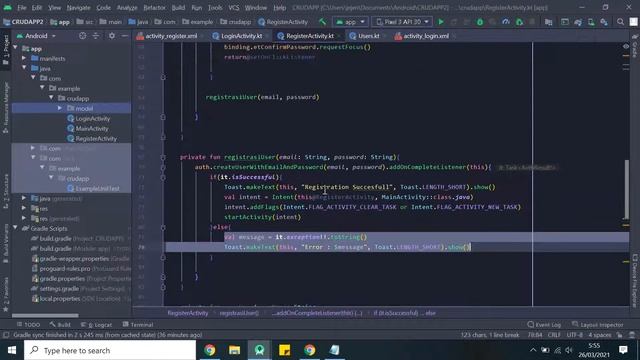The width and height of the screenshot is (640, 360).
Task: Open the Structure side tab
Action: tap(6, 190)
